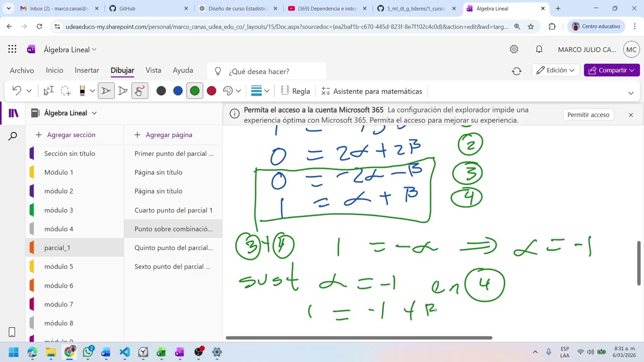Screen dimensions: 644x362
Task: Open WhatsApp from the taskbar
Action: click(x=88, y=352)
